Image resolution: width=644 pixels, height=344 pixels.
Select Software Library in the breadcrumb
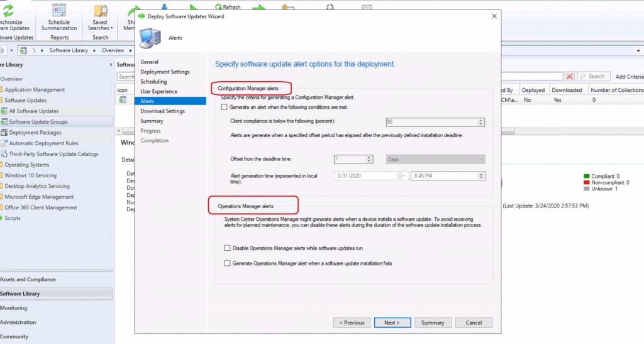point(69,50)
